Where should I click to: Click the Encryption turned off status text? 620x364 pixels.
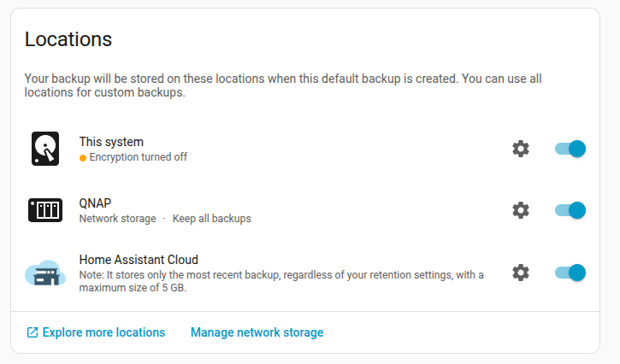[138, 157]
